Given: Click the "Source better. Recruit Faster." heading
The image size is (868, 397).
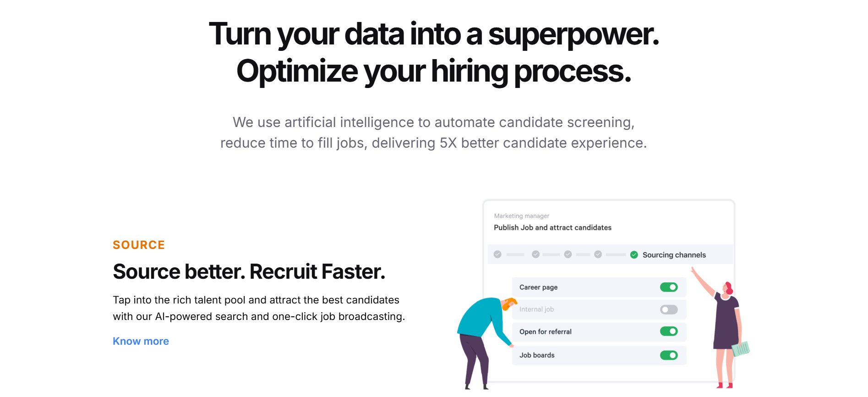Looking at the screenshot, I should click(x=249, y=272).
